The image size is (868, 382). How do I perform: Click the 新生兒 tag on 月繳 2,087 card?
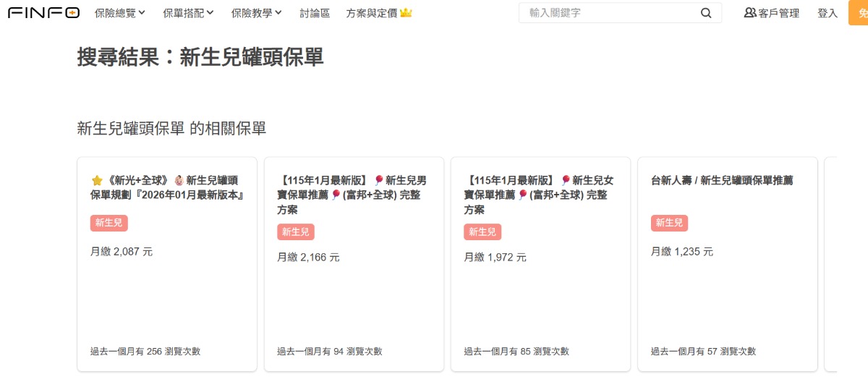point(109,223)
